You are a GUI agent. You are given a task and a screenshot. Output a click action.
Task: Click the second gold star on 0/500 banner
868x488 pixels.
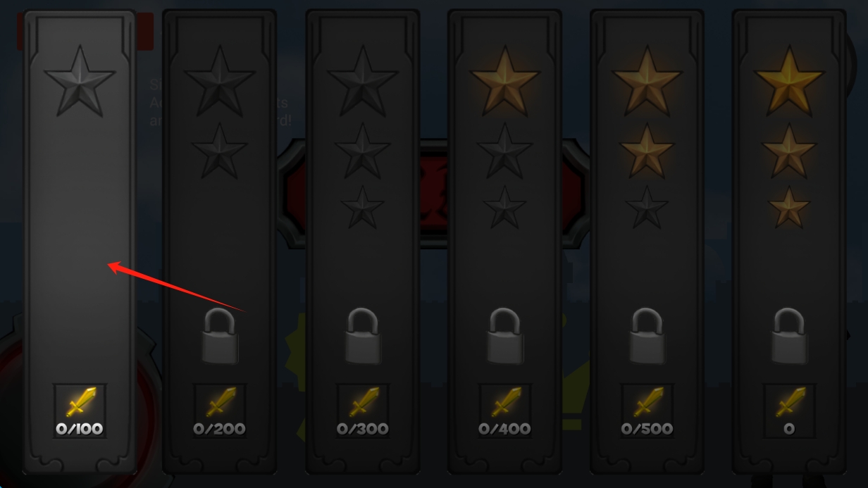click(647, 150)
